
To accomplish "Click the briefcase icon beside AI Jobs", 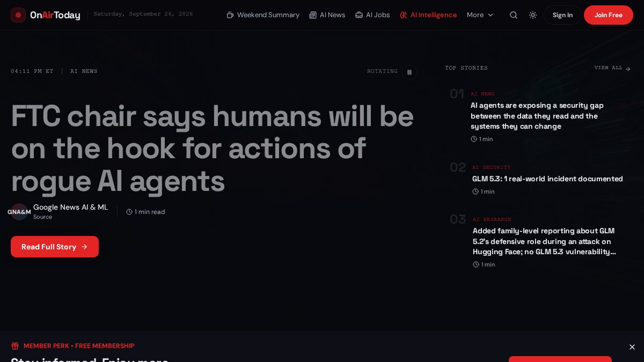I will [x=359, y=15].
